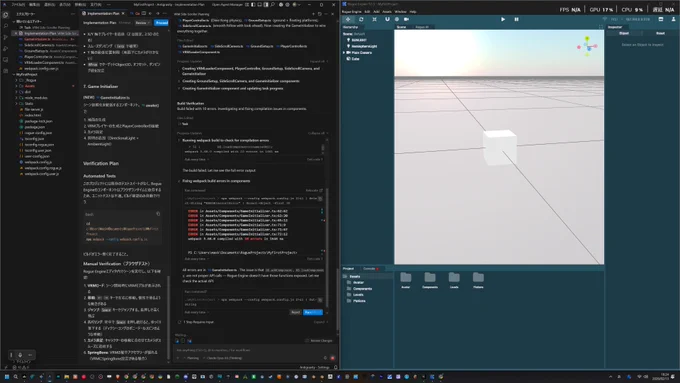The image size is (680, 383).
Task: Toggle the bottom panel layout icon in title bar
Action: coord(259,4)
